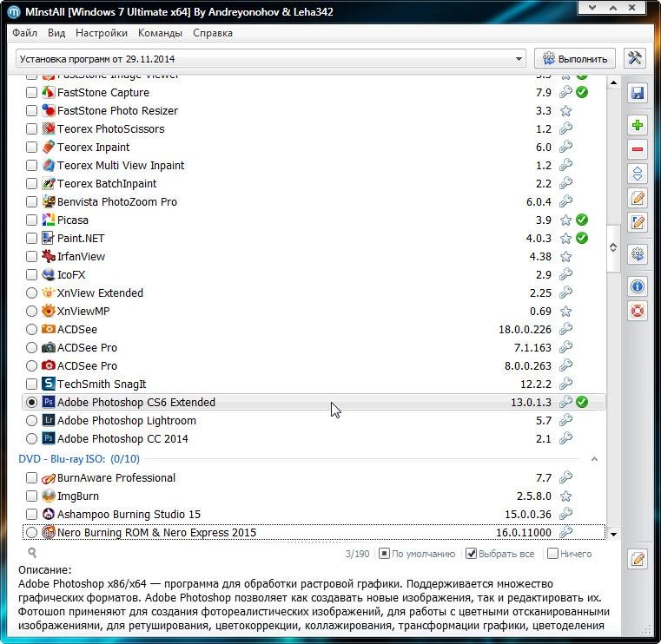Click the 3/190 selection counter
This screenshot has width=661, height=644.
pos(357,554)
